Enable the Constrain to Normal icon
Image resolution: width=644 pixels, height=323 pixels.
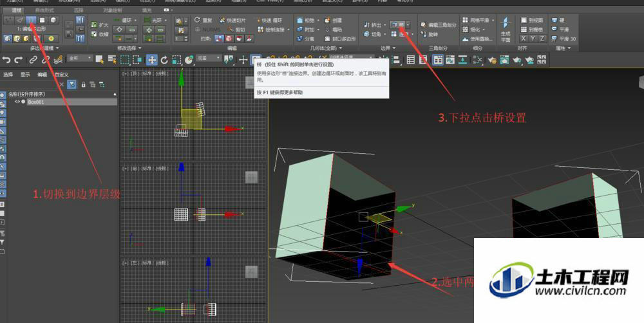click(249, 39)
